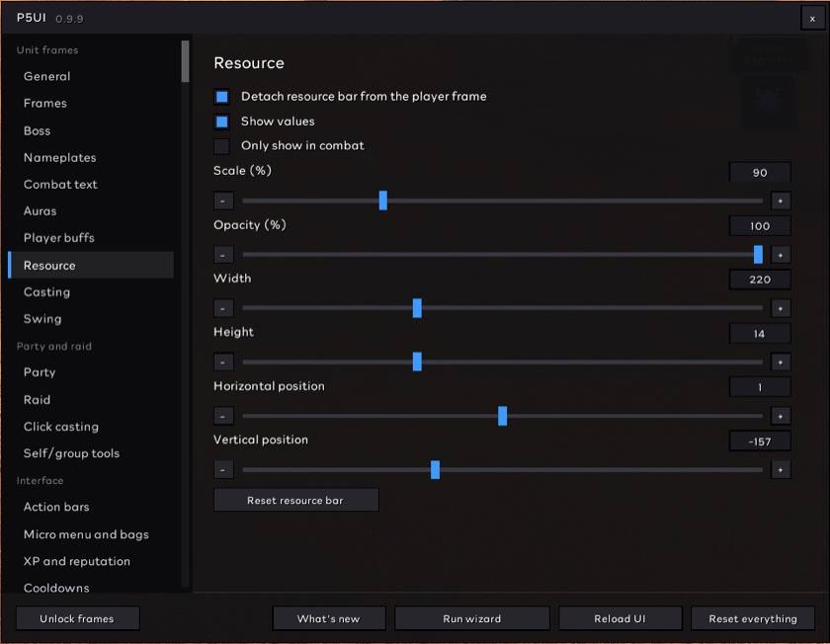Viewport: 830px width, 644px height.
Task: Click the Reset resource bar button
Action: coord(295,500)
